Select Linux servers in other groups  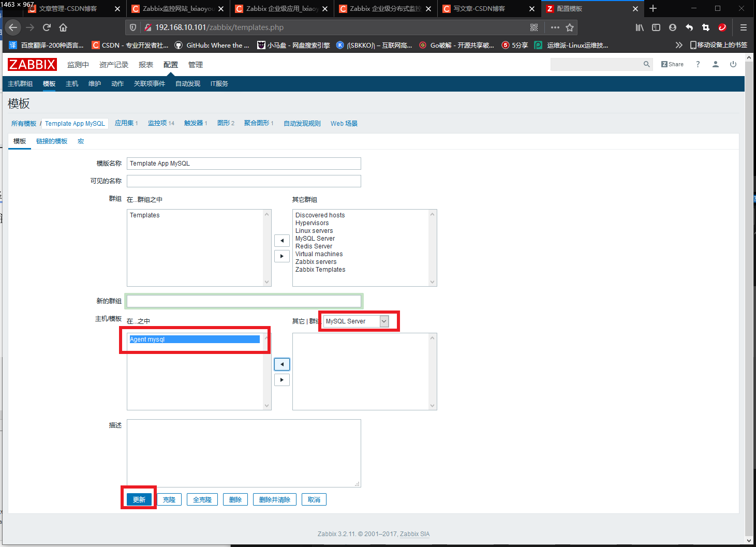314,231
